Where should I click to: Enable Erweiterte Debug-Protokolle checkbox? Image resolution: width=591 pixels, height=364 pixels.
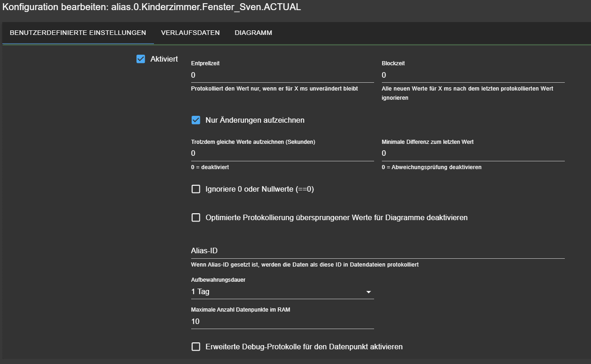coord(196,347)
